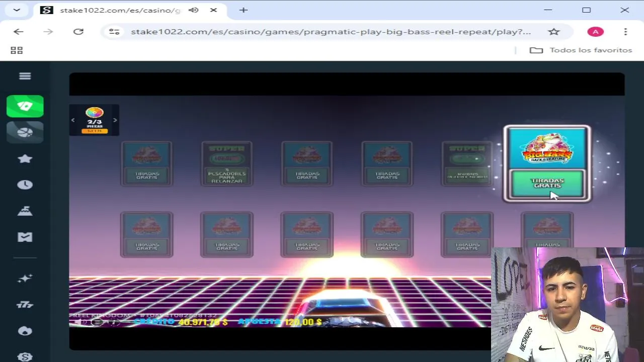Expand the tab search dropdown arrow
The height and width of the screenshot is (362, 644).
click(17, 10)
